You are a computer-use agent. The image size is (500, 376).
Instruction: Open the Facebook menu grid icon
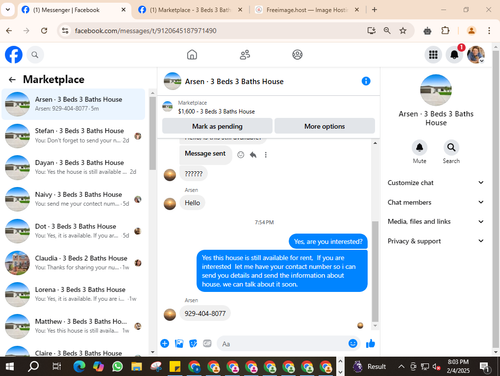pyautogui.click(x=433, y=54)
